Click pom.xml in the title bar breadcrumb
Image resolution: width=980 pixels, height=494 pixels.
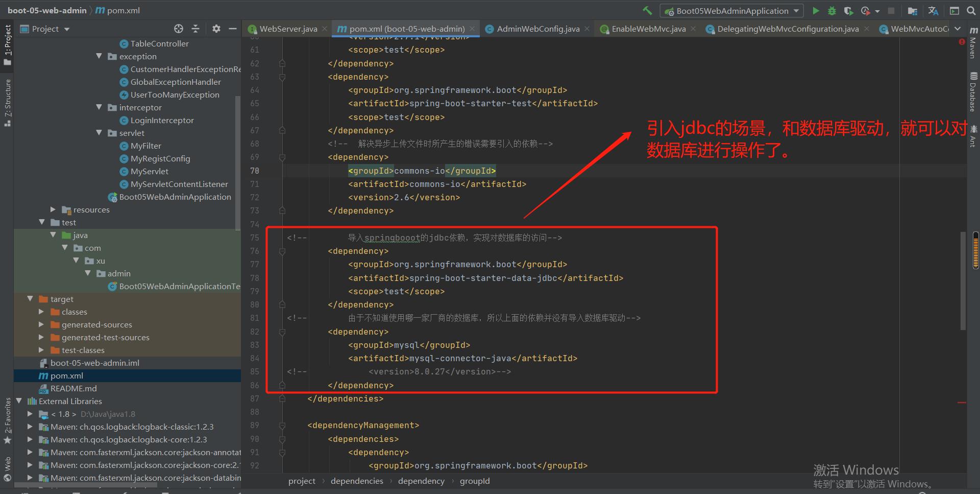click(118, 10)
